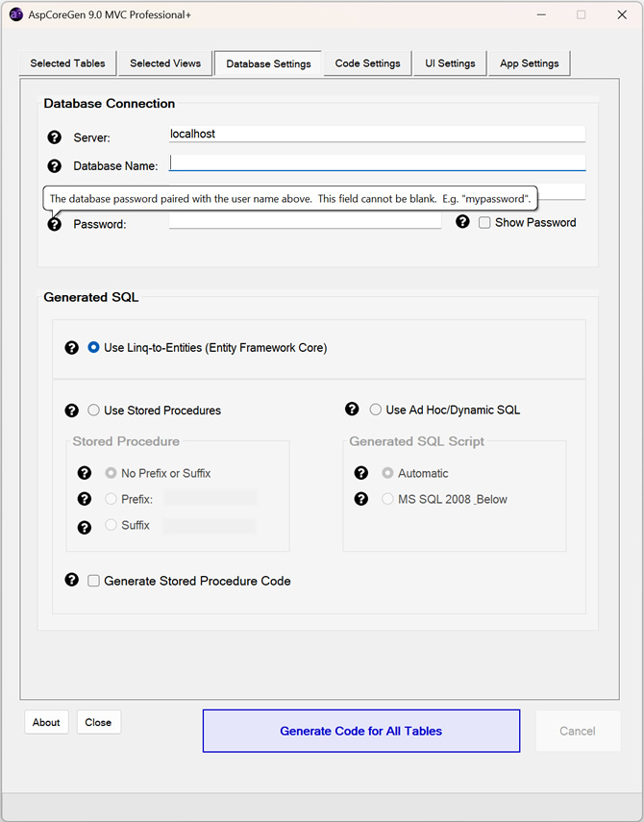Focus the Server field containing localhost
Image resolution: width=644 pixels, height=822 pixels.
pyautogui.click(x=377, y=135)
